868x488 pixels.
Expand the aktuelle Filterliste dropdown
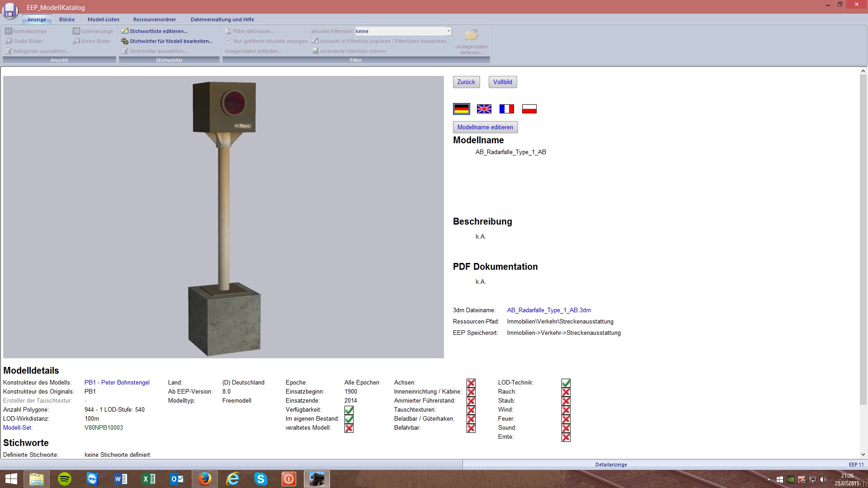click(448, 31)
